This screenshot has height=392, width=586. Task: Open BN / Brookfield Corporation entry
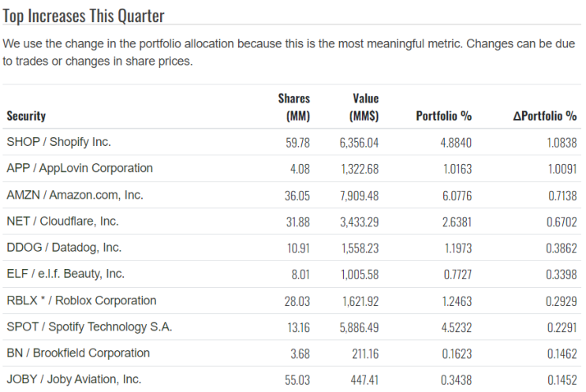click(x=78, y=353)
